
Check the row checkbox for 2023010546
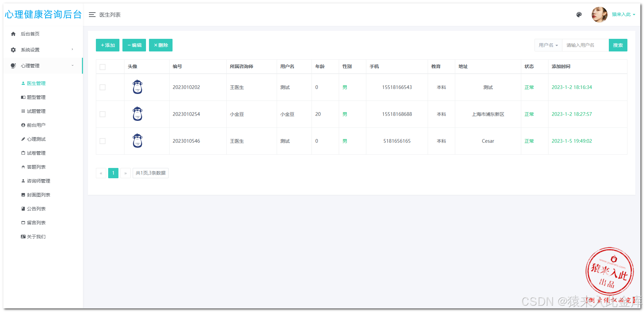tap(103, 141)
